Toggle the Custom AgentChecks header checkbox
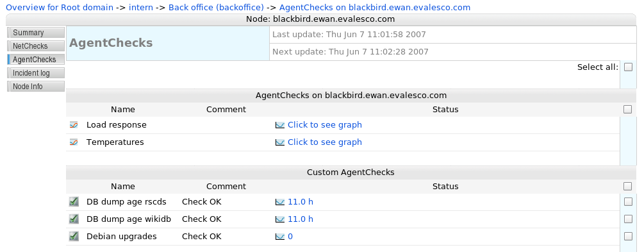This screenshot has height=252, width=644. point(627,186)
